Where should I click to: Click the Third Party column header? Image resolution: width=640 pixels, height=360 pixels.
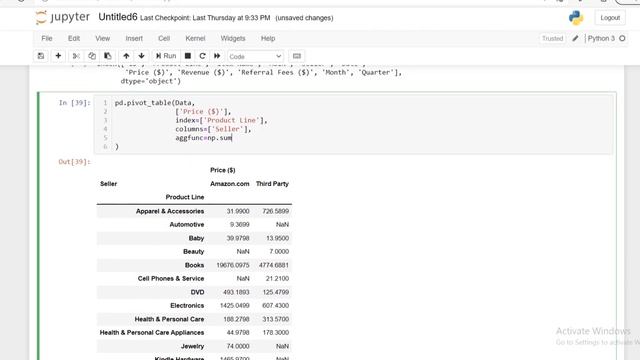point(272,184)
